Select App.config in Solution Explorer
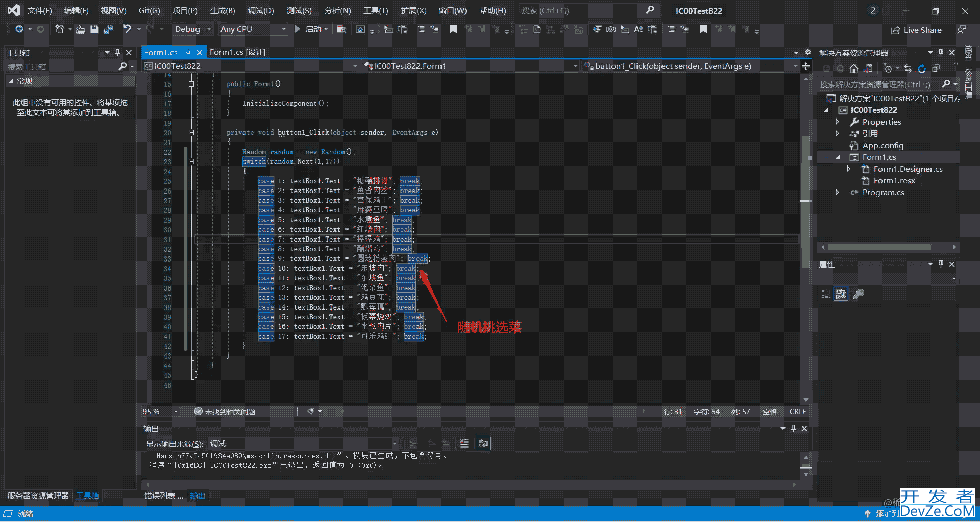Image resolution: width=980 pixels, height=522 pixels. coord(883,145)
